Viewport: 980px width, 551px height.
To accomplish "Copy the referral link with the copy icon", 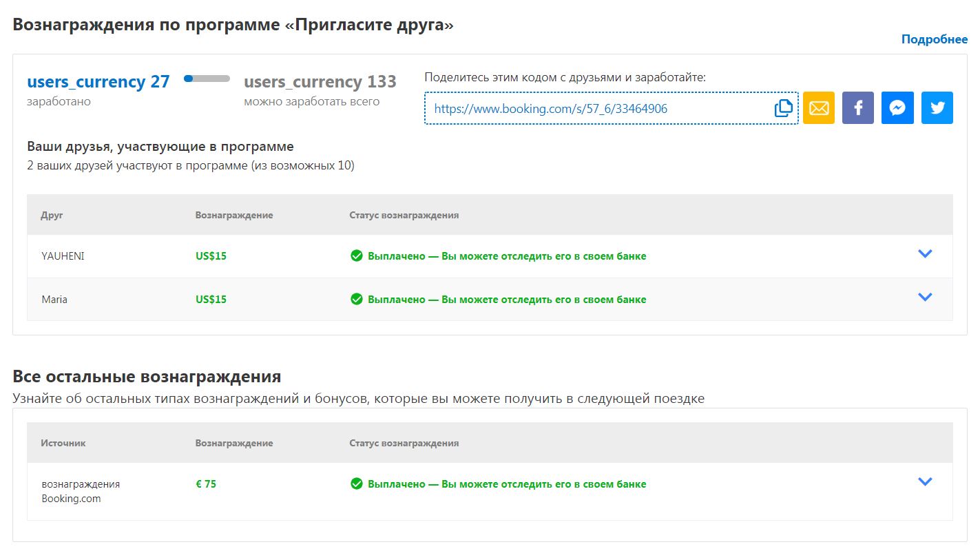I will click(783, 108).
